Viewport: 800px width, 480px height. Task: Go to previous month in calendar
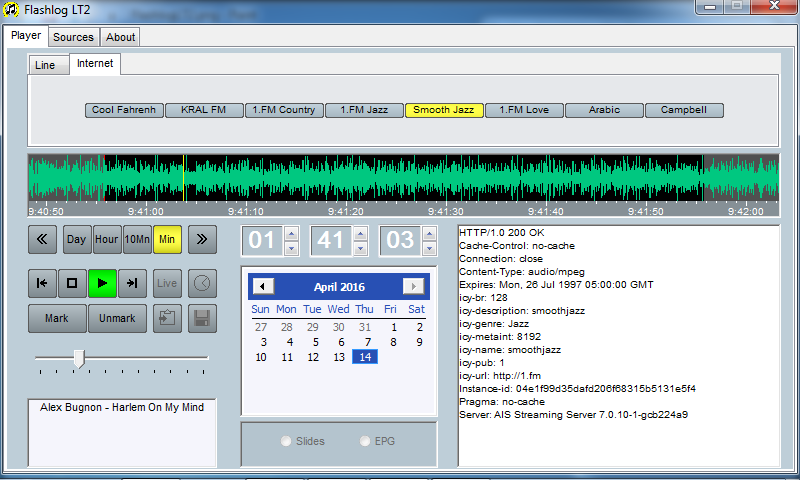263,286
